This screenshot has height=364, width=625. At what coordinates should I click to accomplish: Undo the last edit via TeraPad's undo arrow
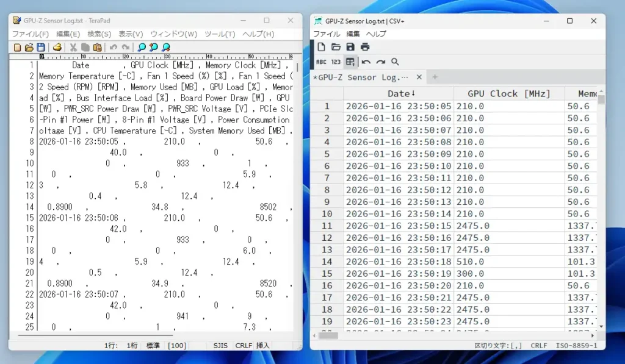tap(113, 47)
